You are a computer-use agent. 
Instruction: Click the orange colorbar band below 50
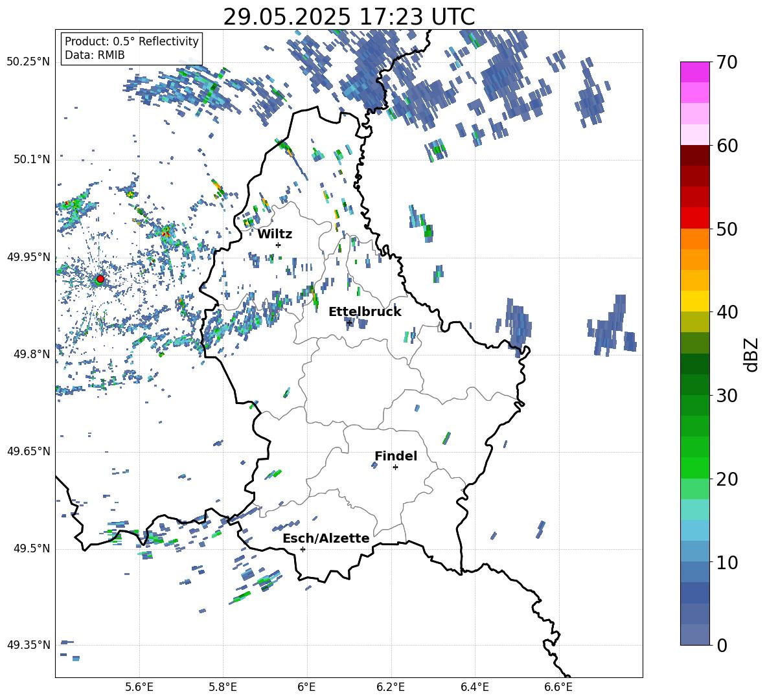point(694,239)
